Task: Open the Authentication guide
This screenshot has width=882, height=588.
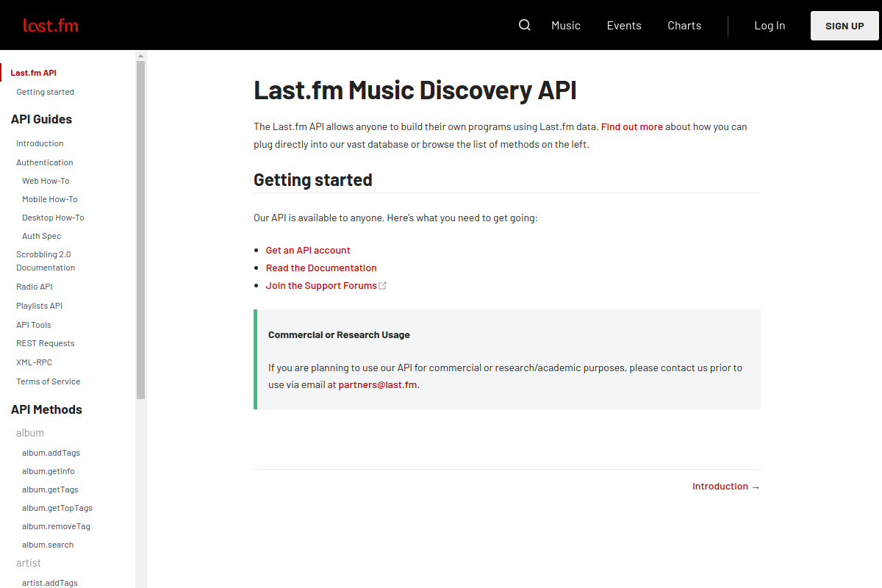Action: (45, 162)
